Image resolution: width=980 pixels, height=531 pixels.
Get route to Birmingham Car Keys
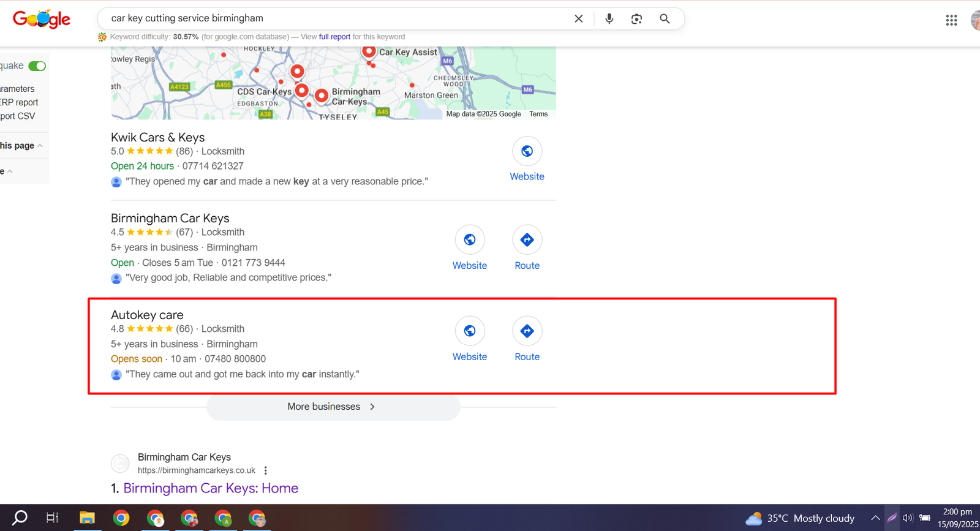527,240
